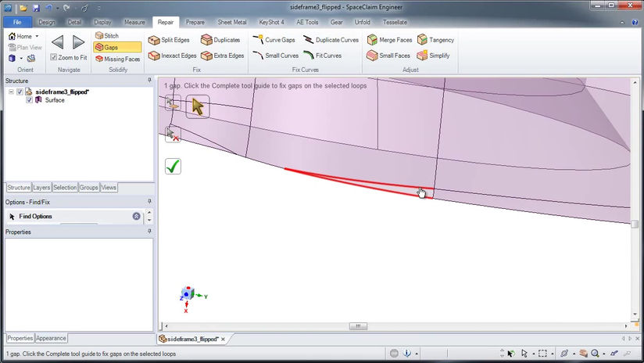Screen dimensions: 644x363
Task: Toggle the Surface visibility checkbox
Action: tap(29, 100)
